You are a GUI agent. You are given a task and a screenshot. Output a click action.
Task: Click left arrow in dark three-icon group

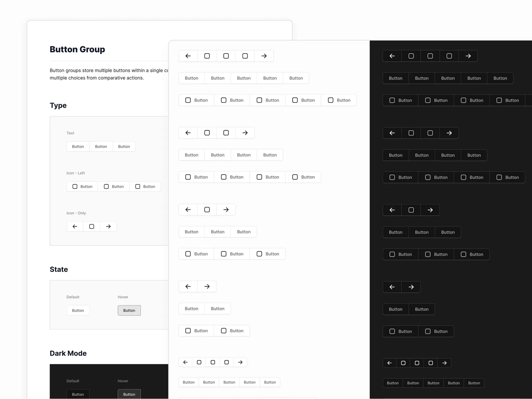(392, 210)
